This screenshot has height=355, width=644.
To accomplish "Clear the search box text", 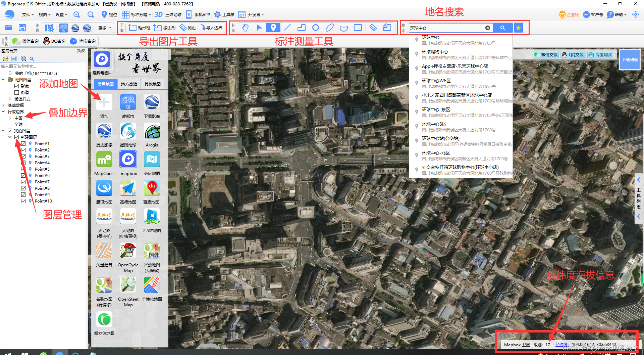I will point(487,28).
